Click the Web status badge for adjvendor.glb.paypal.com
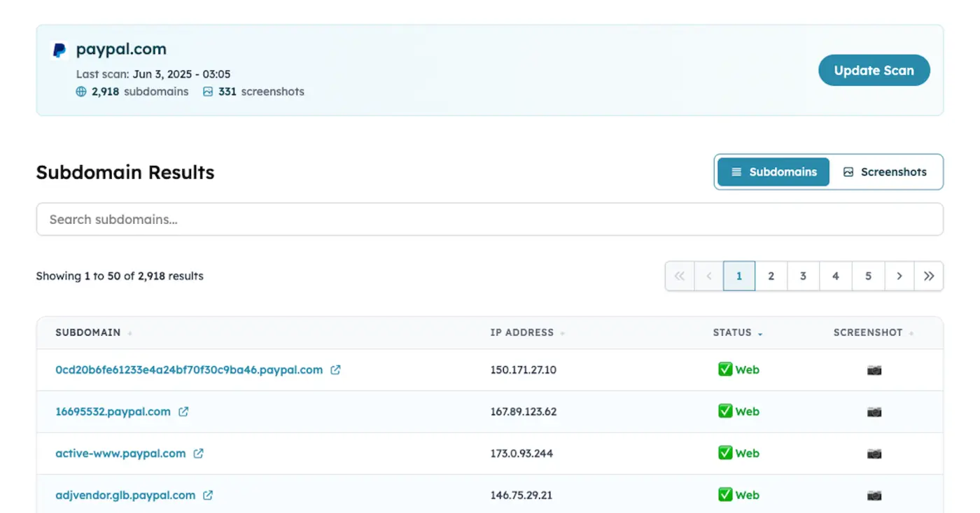Image resolution: width=980 pixels, height=513 pixels. (738, 495)
